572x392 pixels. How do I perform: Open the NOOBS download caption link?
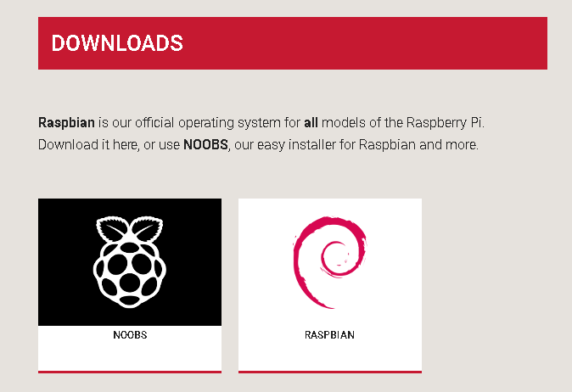tap(130, 335)
